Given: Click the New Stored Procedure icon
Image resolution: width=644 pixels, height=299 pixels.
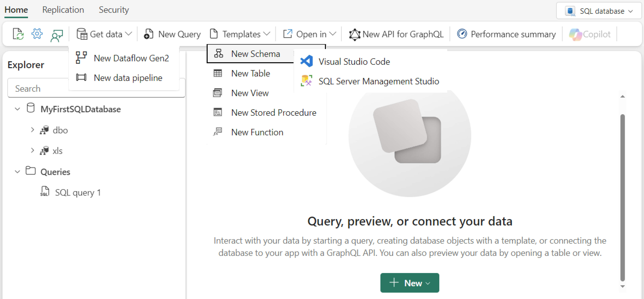Looking at the screenshot, I should click(218, 112).
